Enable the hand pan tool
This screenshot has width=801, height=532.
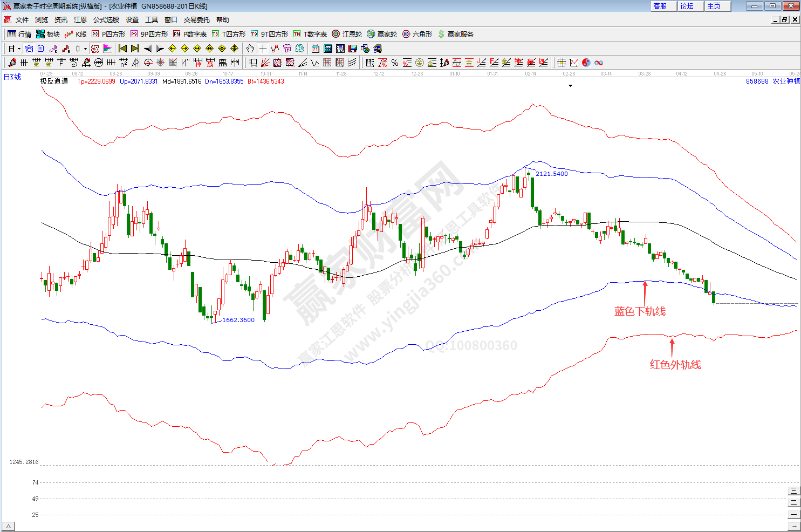(x=250, y=49)
